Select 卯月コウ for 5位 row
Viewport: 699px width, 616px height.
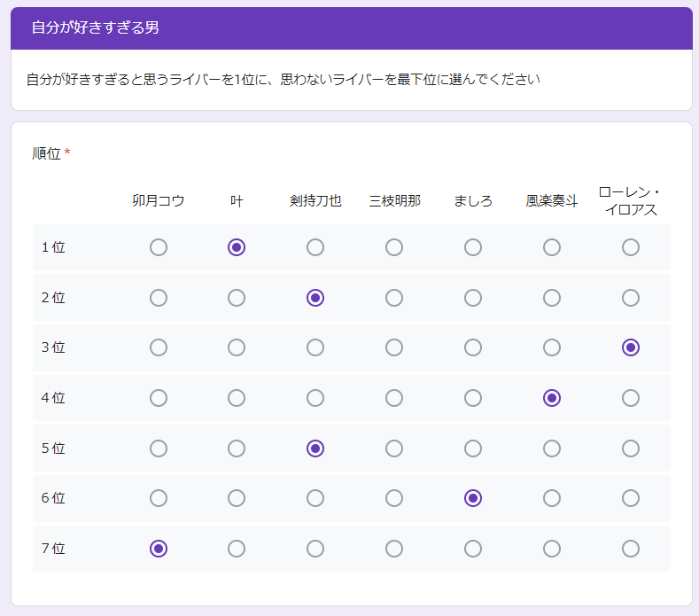(x=159, y=448)
